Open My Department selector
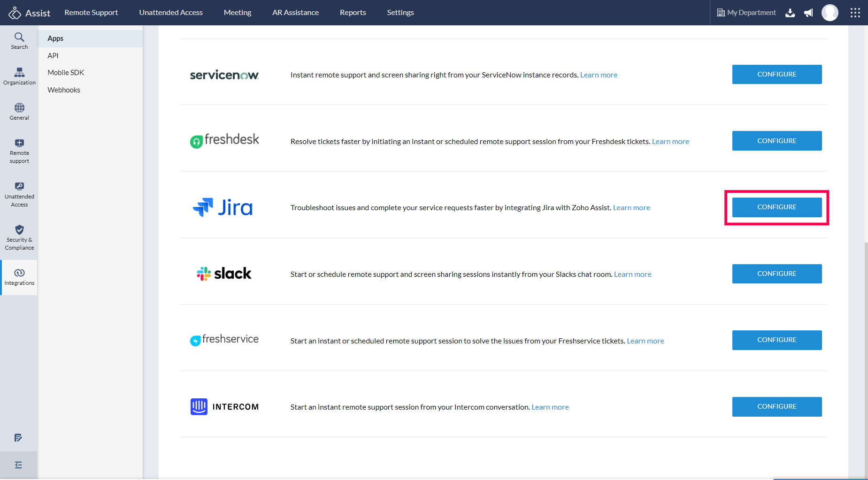 [x=746, y=13]
